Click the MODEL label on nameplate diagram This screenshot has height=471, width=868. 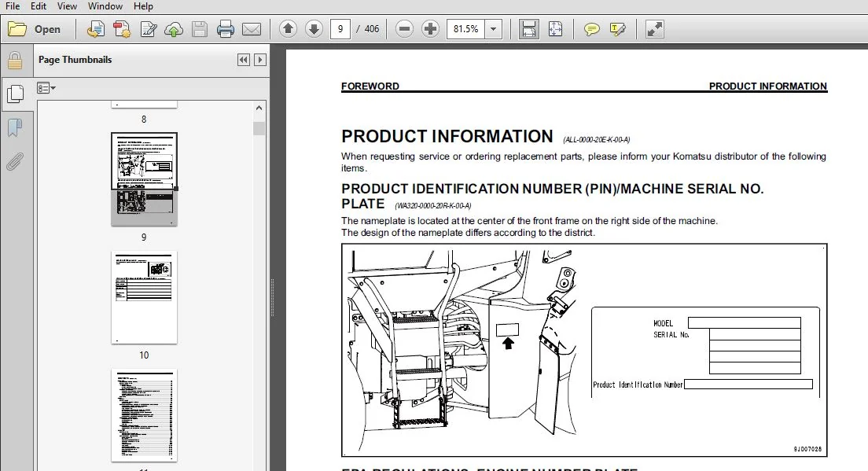click(x=663, y=323)
